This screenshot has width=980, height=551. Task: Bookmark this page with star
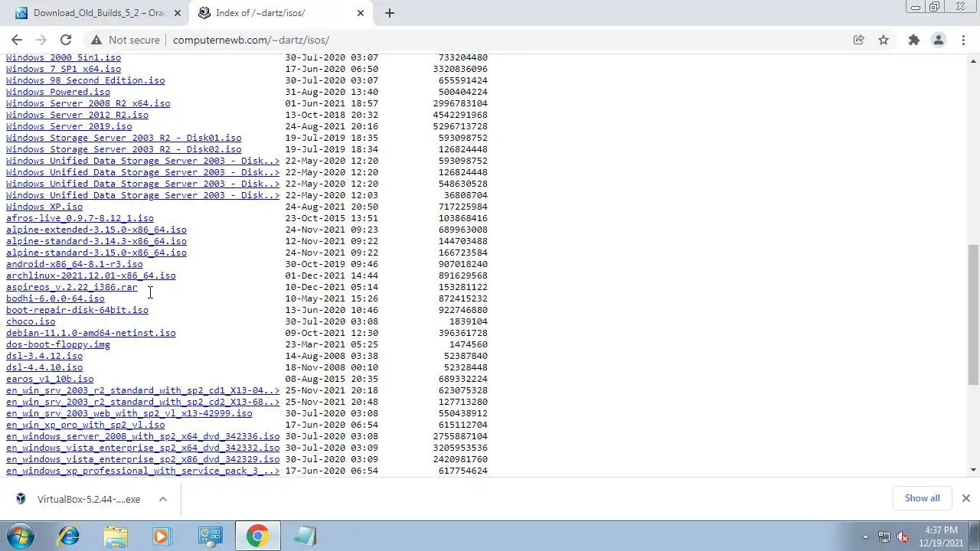884,40
